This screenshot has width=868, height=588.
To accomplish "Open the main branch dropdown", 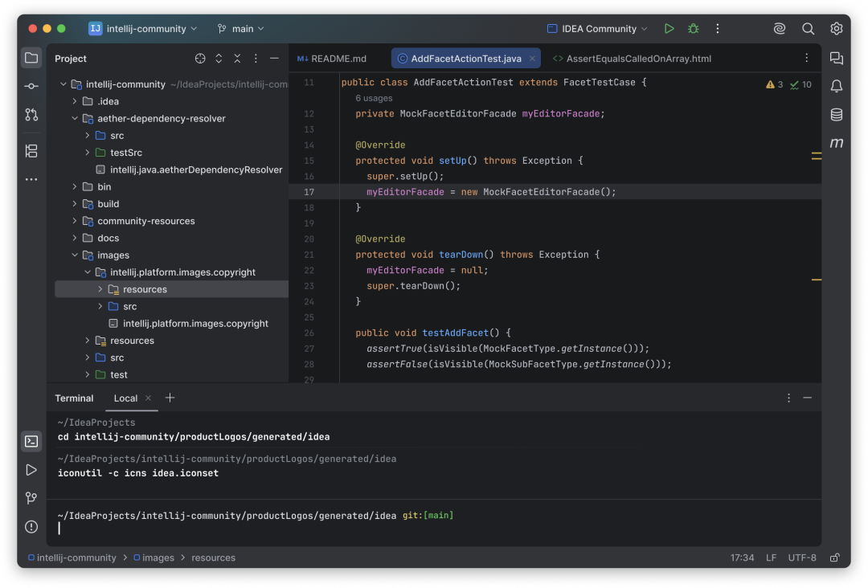I will click(240, 28).
